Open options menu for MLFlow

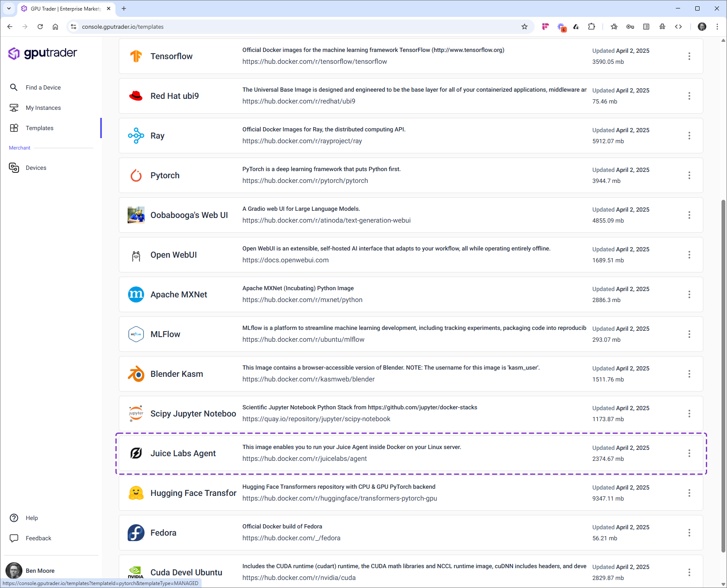(689, 334)
